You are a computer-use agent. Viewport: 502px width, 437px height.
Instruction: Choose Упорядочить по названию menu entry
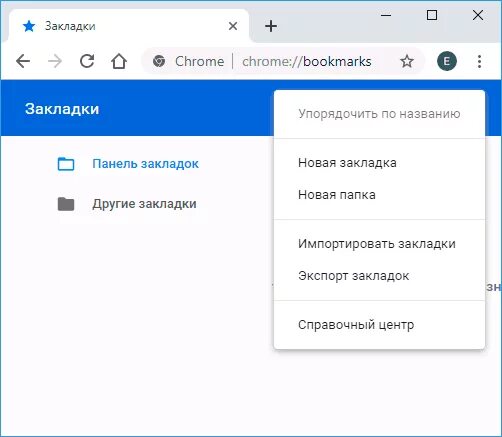[379, 114]
